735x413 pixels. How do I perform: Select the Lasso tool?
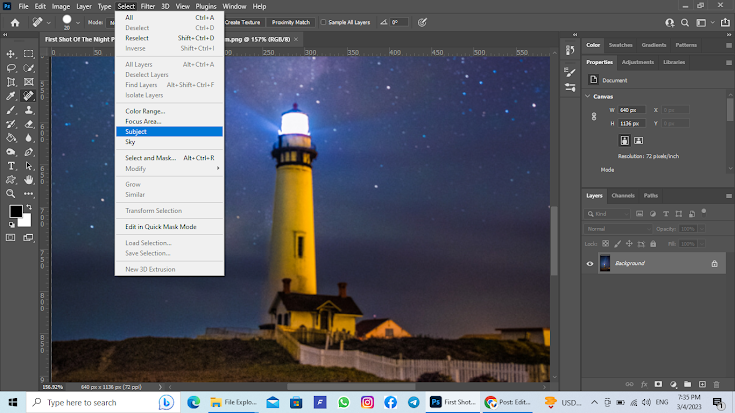11,68
